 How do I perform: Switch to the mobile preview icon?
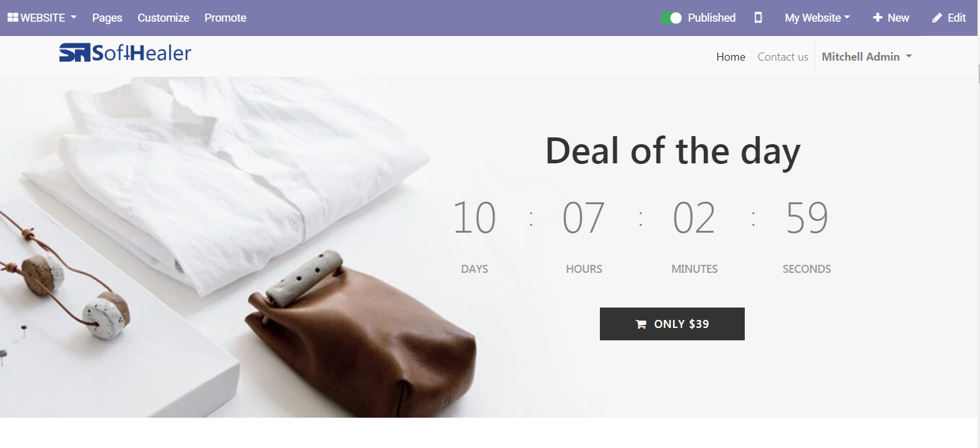click(758, 17)
